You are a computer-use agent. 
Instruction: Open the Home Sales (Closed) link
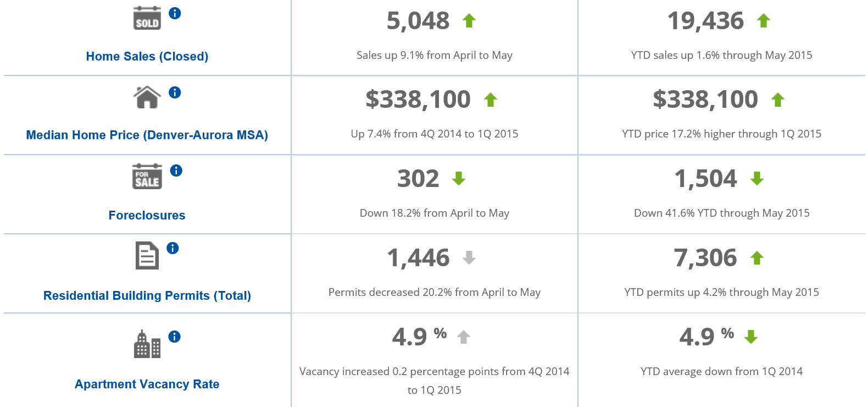coord(147,56)
